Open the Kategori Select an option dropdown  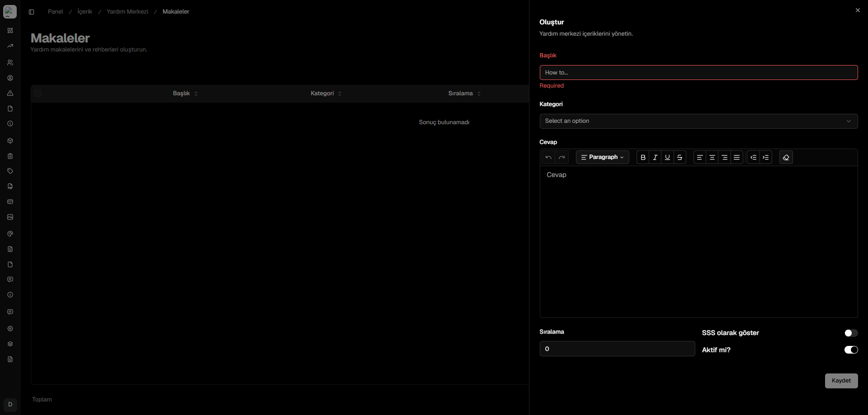(x=698, y=121)
